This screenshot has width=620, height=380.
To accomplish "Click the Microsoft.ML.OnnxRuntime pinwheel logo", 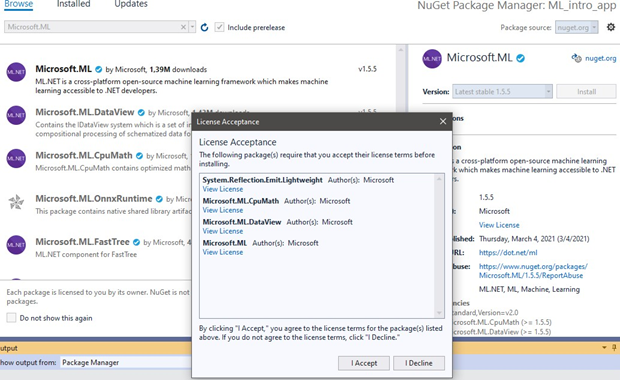I will coord(16,202).
